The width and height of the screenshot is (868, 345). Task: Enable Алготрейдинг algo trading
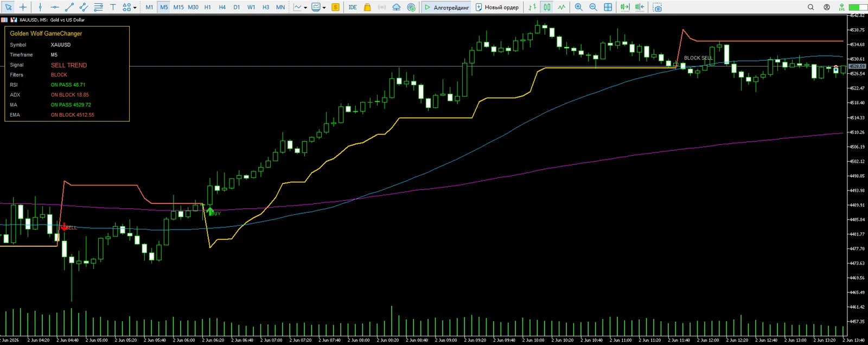pos(446,7)
